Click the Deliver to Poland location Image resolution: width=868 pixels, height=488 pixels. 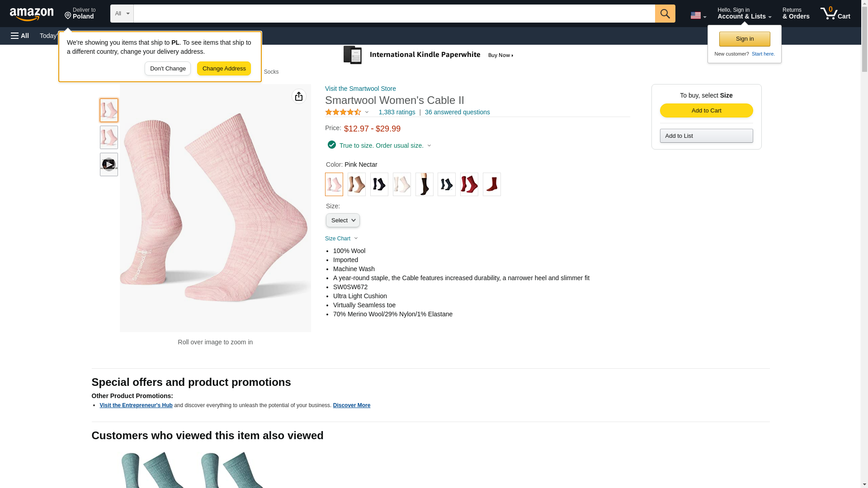[x=80, y=14]
